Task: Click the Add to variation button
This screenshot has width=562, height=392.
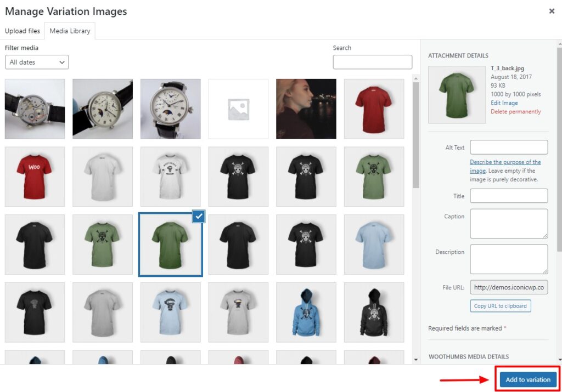Action: [527, 379]
